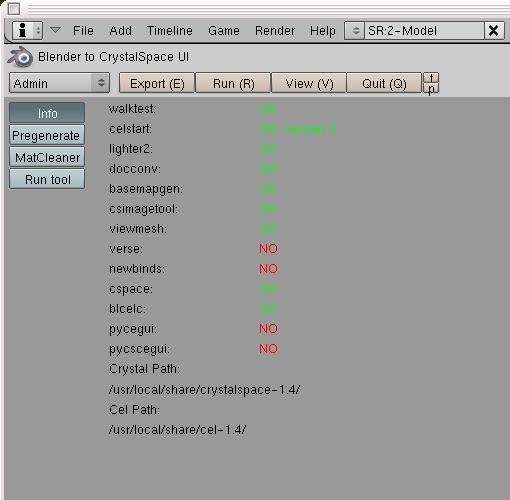Click the /usr/local/share/crystalspace-1.4/ path

204,389
